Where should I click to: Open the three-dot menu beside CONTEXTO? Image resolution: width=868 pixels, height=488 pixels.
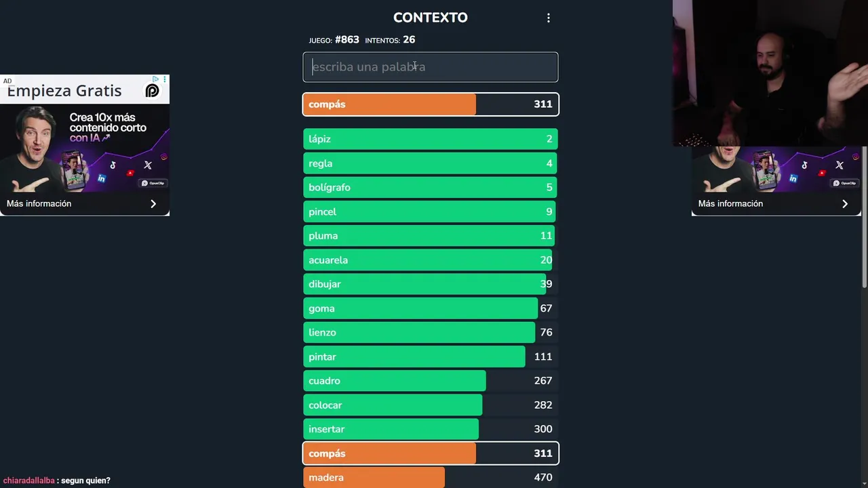pos(549,18)
